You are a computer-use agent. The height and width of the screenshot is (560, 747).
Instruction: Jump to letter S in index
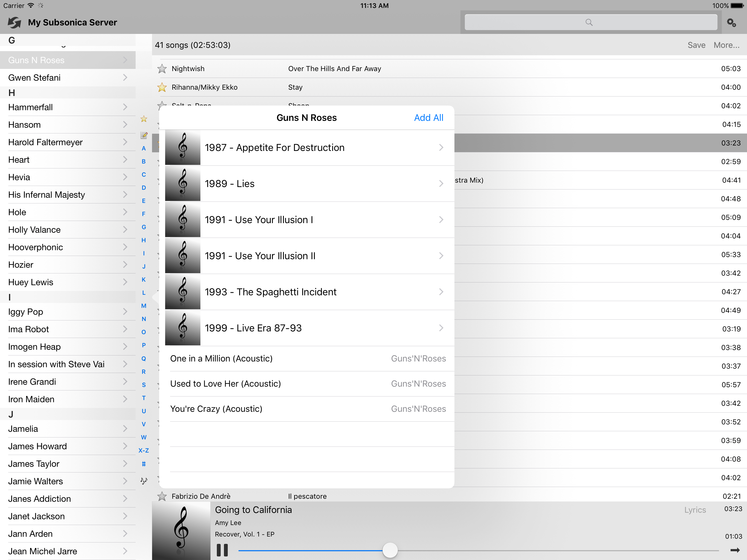click(144, 385)
